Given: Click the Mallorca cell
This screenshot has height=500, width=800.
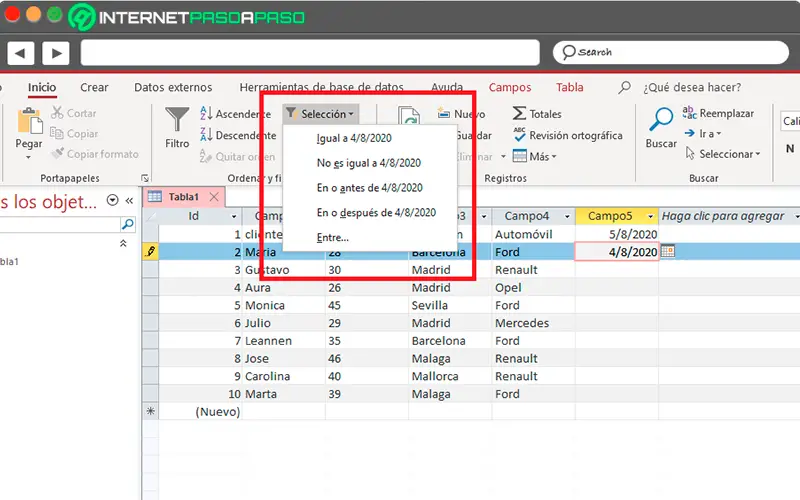Looking at the screenshot, I should (450, 376).
